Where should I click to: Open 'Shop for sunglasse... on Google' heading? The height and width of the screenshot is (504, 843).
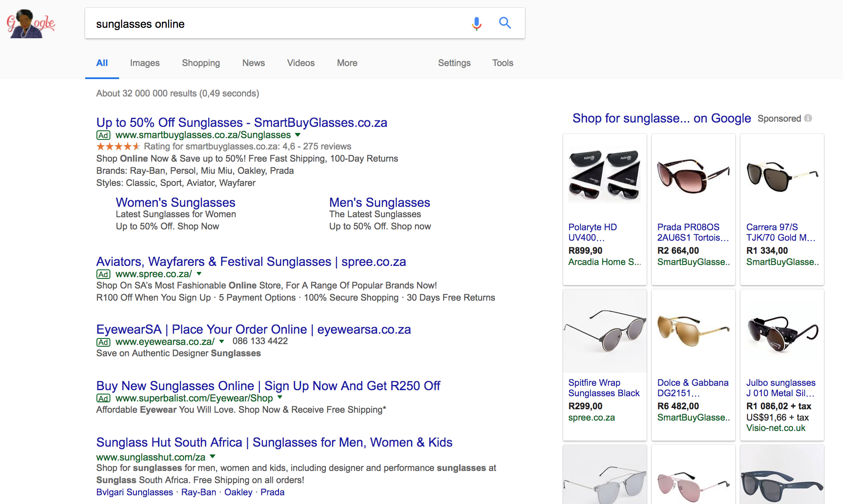[661, 118]
